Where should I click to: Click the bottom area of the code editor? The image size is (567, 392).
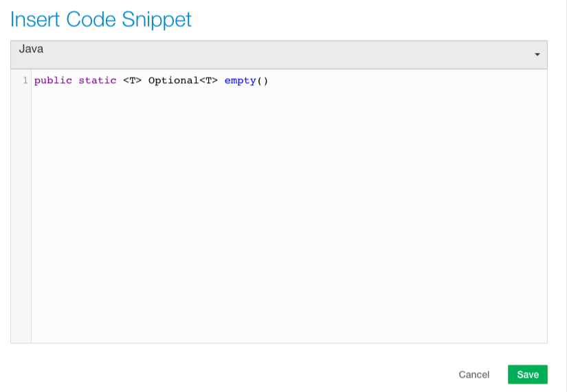[289, 330]
